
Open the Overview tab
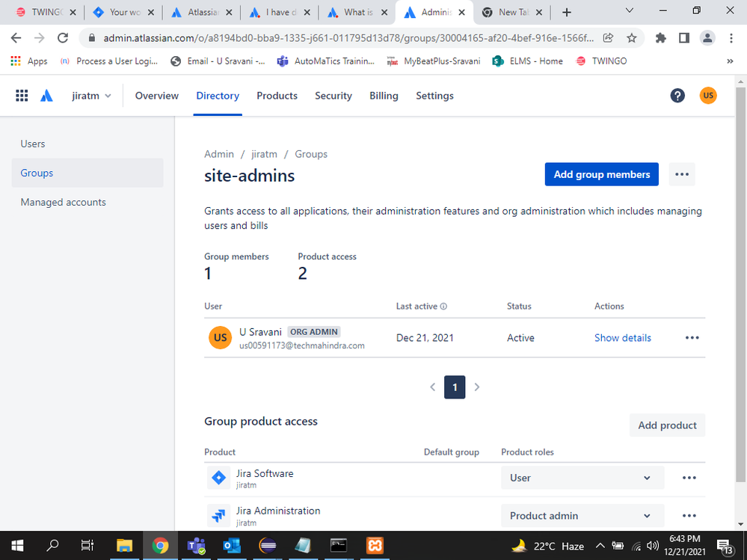tap(157, 96)
